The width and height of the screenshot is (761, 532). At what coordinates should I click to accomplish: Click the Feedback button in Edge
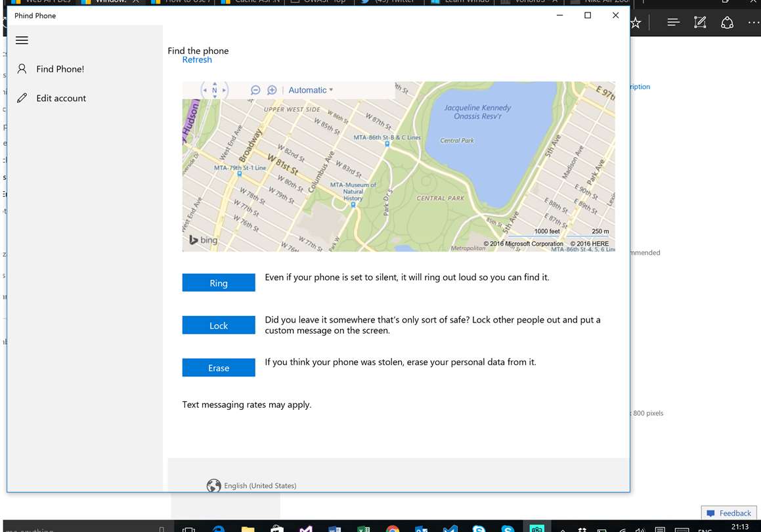(x=729, y=513)
